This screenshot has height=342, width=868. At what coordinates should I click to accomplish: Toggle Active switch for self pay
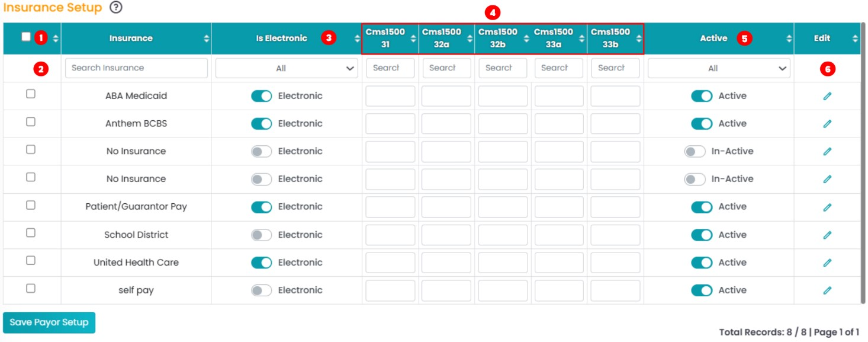702,290
